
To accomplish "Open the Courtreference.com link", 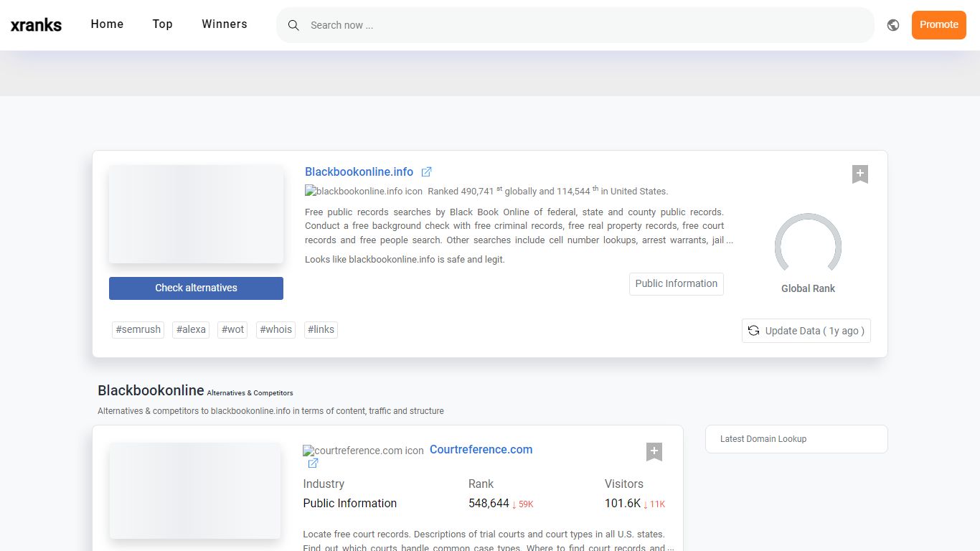I will [481, 450].
